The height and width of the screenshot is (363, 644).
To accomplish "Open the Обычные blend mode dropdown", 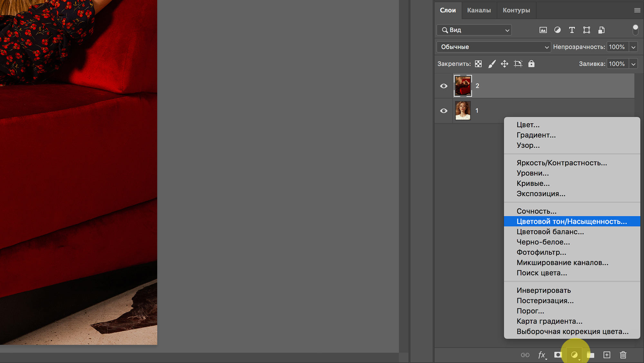I will [493, 47].
